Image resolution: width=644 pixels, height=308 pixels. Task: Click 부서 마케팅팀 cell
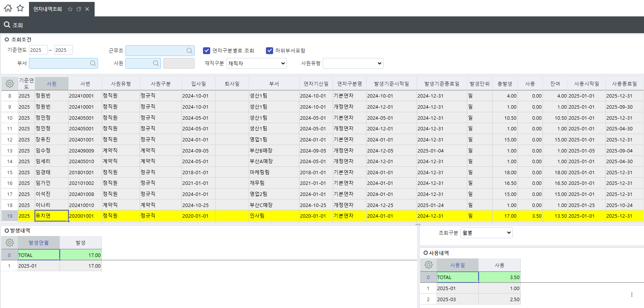[274, 172]
